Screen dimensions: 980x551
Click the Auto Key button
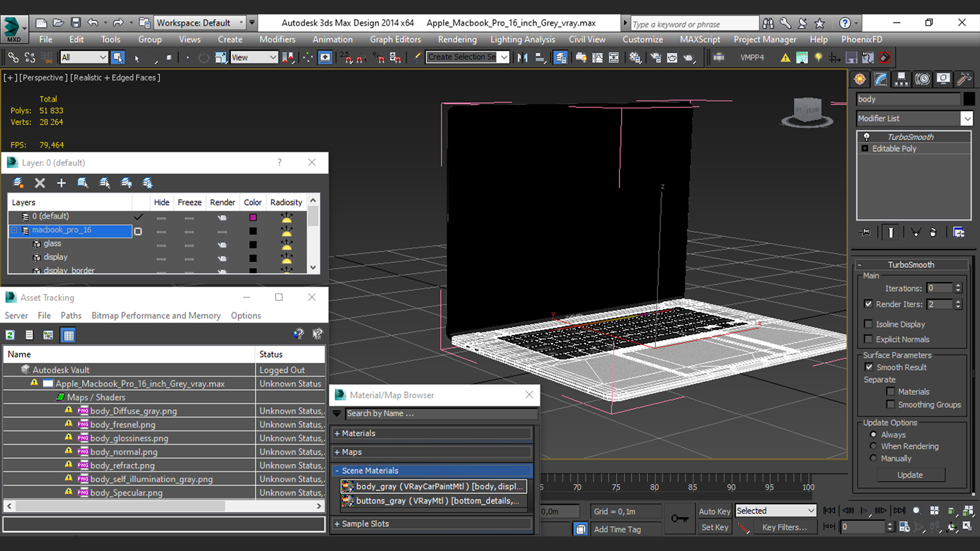tap(714, 511)
